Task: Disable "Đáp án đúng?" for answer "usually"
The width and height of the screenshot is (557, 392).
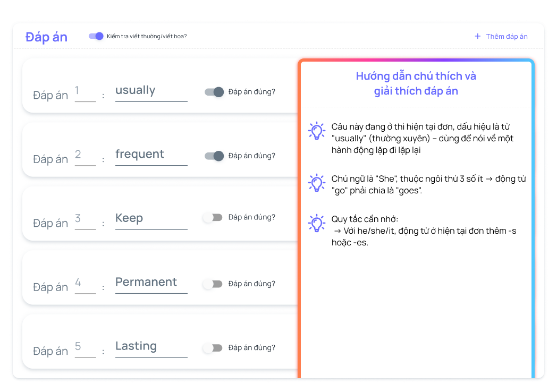Action: 214,92
